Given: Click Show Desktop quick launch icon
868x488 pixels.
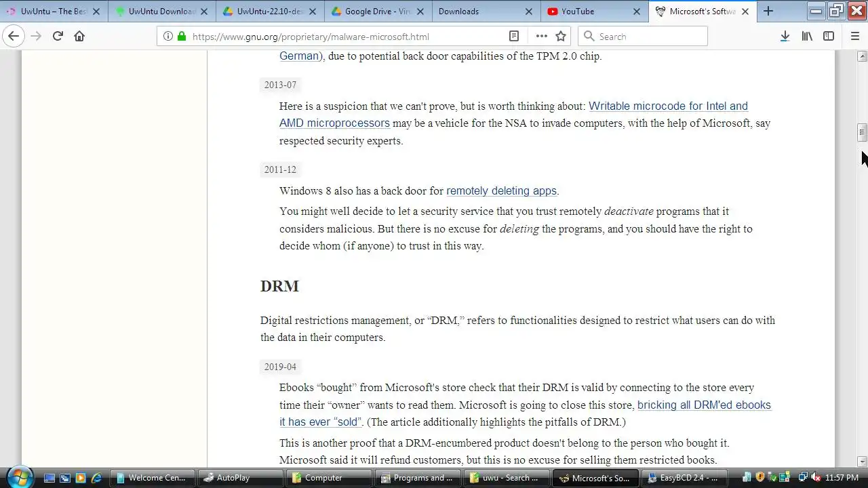Looking at the screenshot, I should click(50, 478).
